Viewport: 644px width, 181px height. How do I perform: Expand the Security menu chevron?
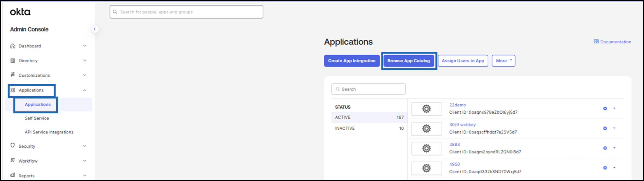85,146
